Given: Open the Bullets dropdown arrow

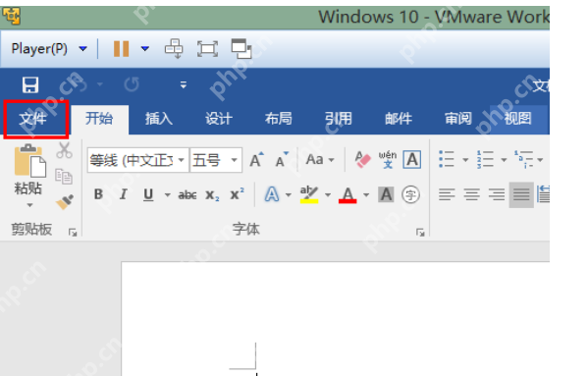Looking at the screenshot, I should click(465, 160).
